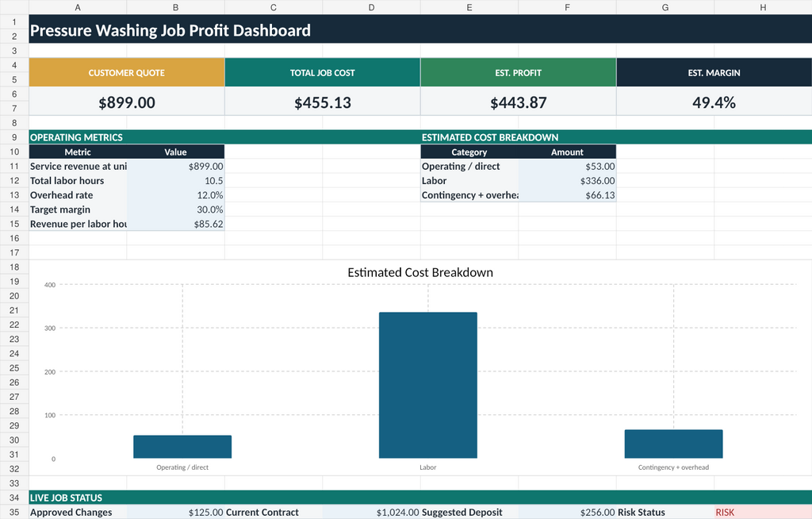Click the Operating / direct category cell
Viewport: 812px width, 519px height.
pos(469,167)
